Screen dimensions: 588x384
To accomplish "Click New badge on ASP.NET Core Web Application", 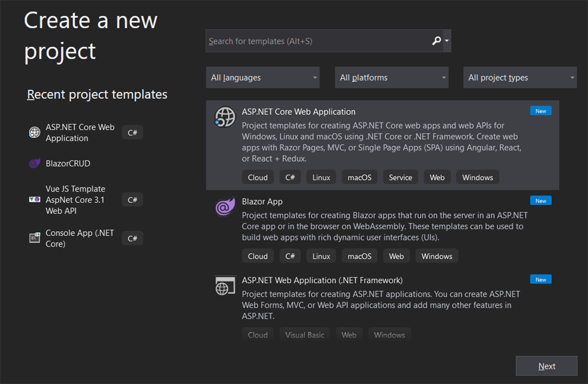I will 541,111.
